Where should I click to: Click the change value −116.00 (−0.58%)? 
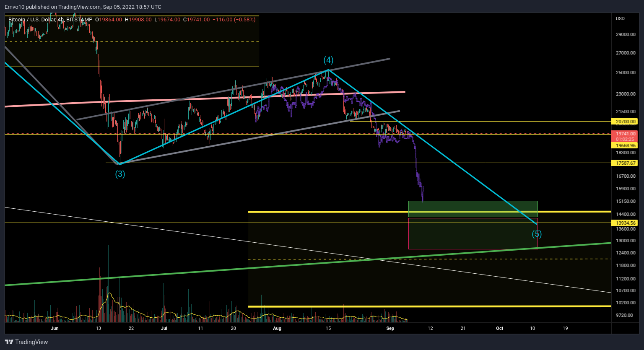click(234, 19)
